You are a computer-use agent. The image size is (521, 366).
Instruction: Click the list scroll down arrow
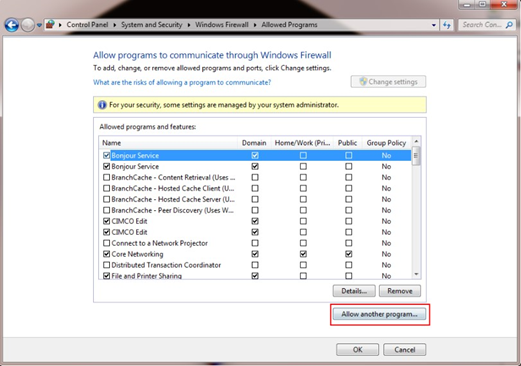coord(416,274)
